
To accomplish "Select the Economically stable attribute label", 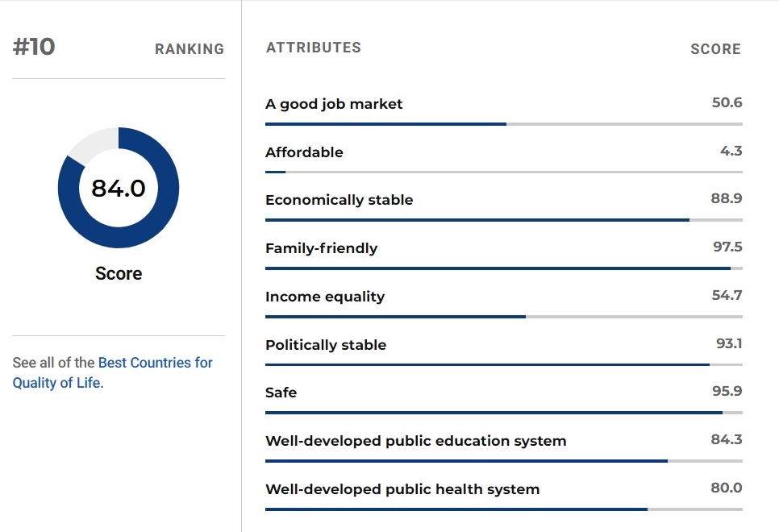I will point(340,200).
